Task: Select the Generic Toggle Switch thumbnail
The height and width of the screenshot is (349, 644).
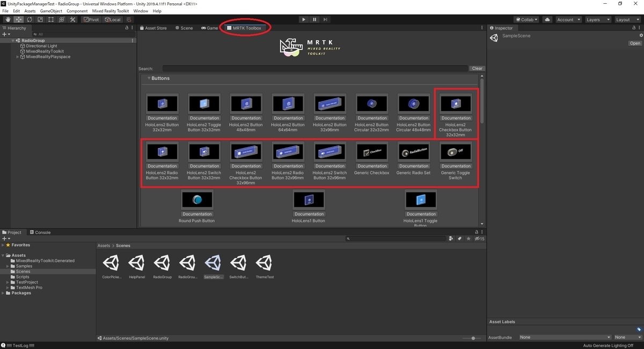Action: [456, 152]
